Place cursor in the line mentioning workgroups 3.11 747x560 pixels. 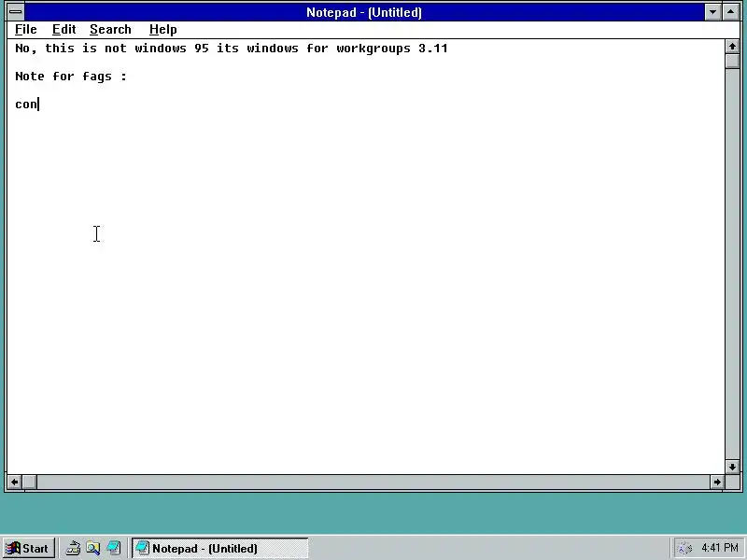tap(231, 49)
